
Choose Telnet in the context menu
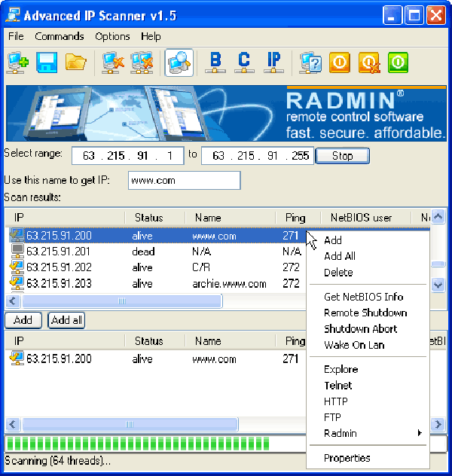pos(368,385)
